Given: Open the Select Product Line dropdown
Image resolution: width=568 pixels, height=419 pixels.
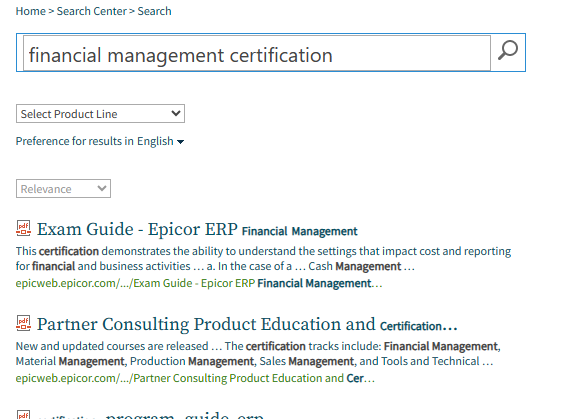Looking at the screenshot, I should tap(100, 114).
